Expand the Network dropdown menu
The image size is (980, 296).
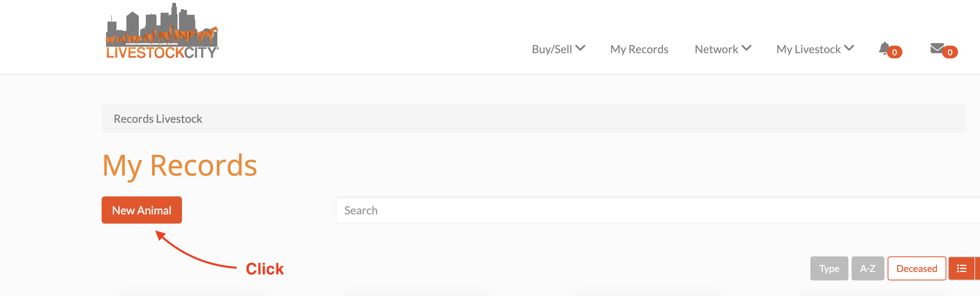tap(723, 49)
